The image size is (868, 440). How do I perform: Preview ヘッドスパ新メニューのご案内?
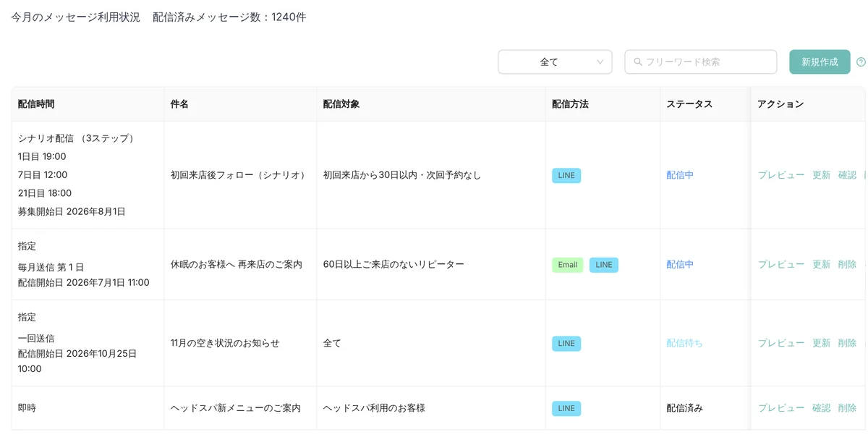pyautogui.click(x=781, y=408)
